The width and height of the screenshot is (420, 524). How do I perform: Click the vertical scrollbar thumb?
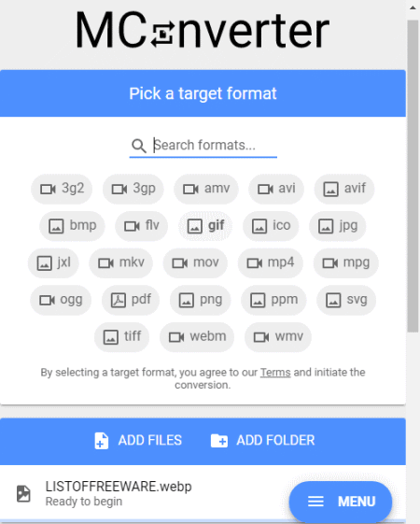click(413, 176)
